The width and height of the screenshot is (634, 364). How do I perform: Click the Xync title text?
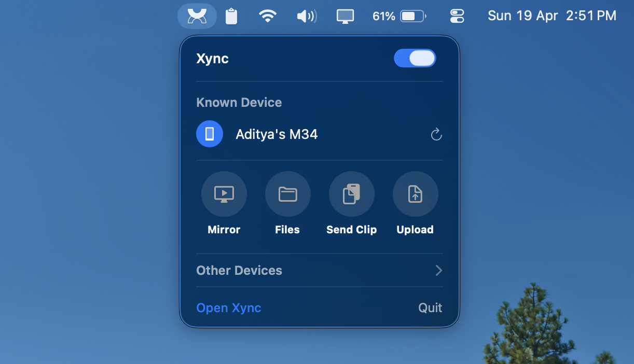coord(213,59)
